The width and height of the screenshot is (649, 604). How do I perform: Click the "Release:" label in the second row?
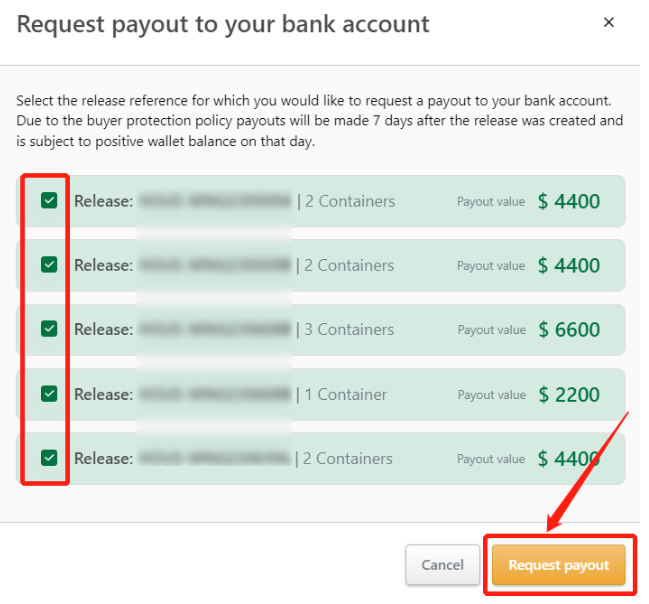coord(103,265)
